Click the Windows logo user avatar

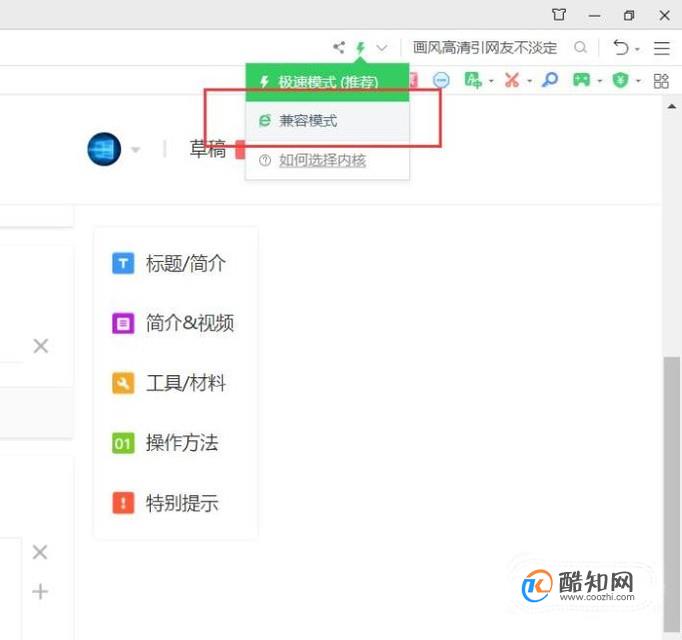click(104, 149)
